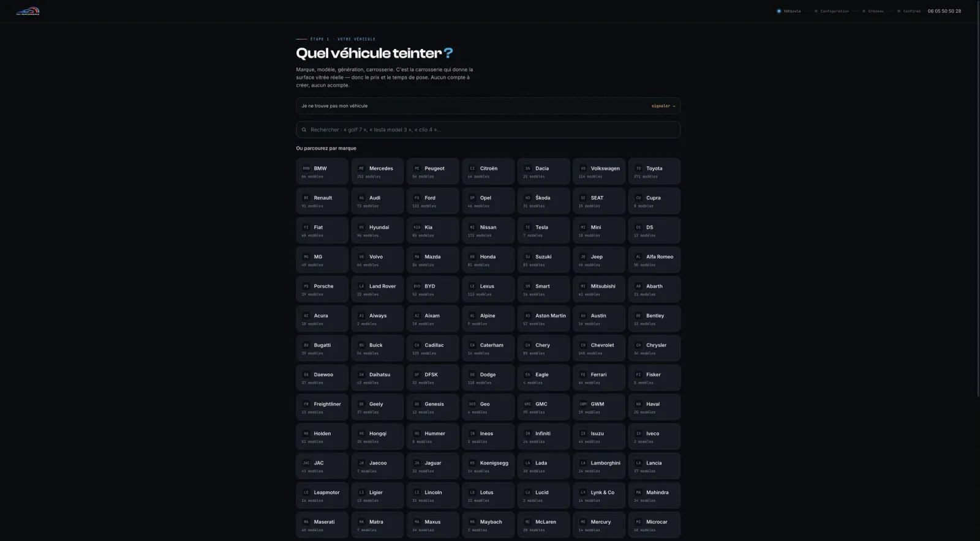Call the phone number 06 05 50 50 28
The width and height of the screenshot is (980, 541).
click(944, 11)
